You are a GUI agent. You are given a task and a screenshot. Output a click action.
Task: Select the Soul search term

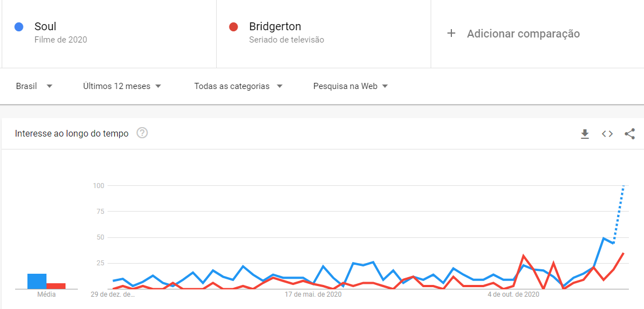[x=45, y=26]
